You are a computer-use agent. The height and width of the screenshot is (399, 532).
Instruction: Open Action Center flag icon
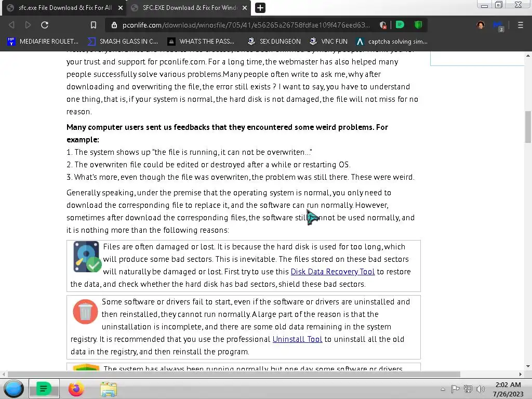click(x=455, y=389)
